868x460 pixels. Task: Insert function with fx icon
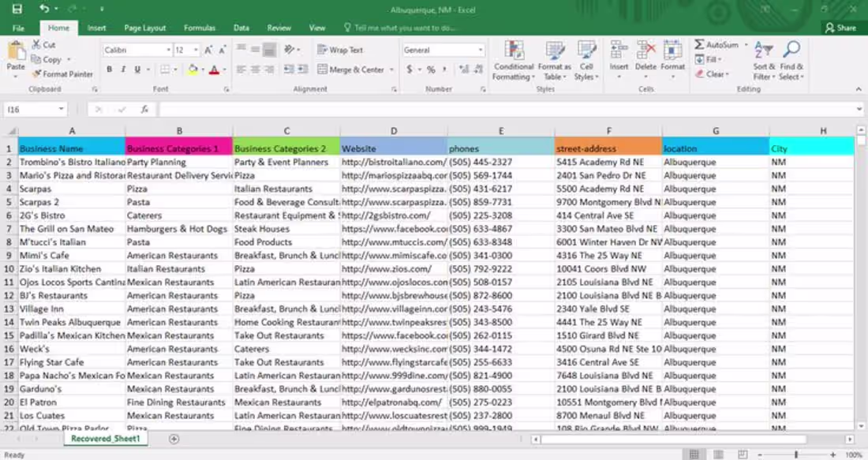point(144,110)
